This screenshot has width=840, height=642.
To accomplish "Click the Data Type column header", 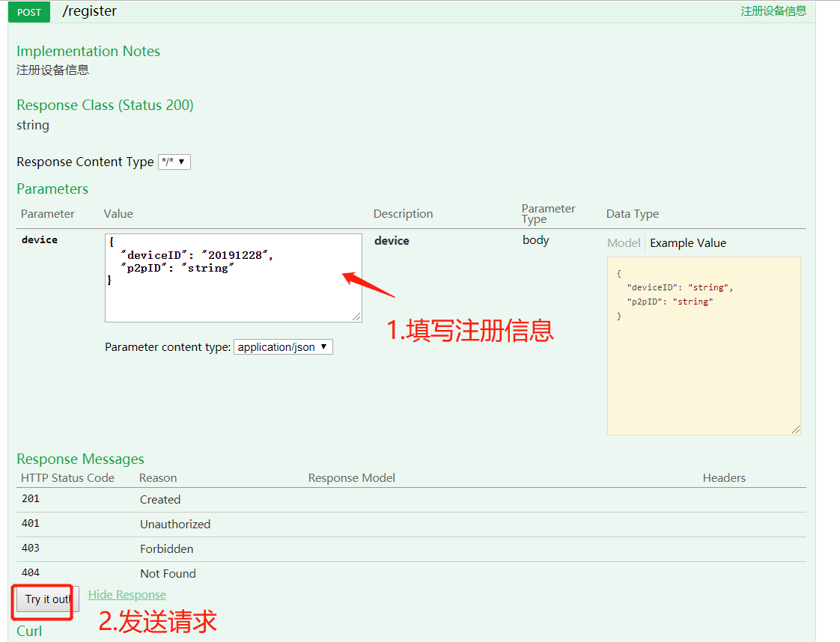I will pyautogui.click(x=633, y=214).
